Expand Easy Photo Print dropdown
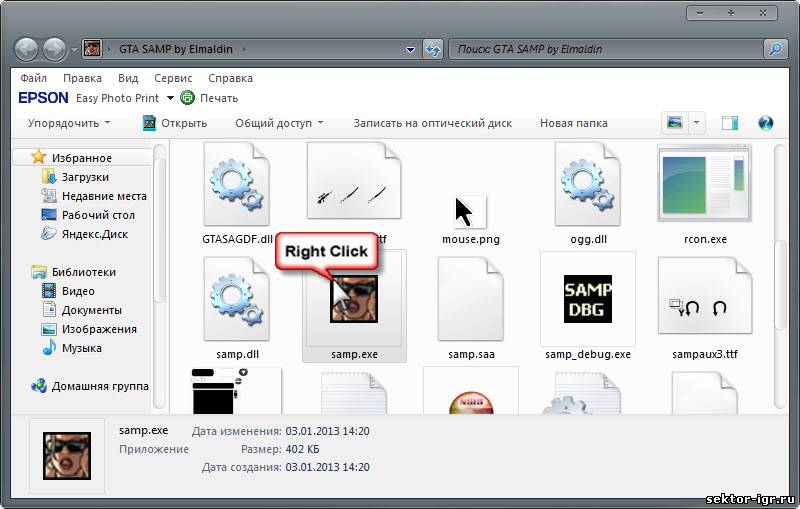This screenshot has height=509, width=800. point(170,97)
